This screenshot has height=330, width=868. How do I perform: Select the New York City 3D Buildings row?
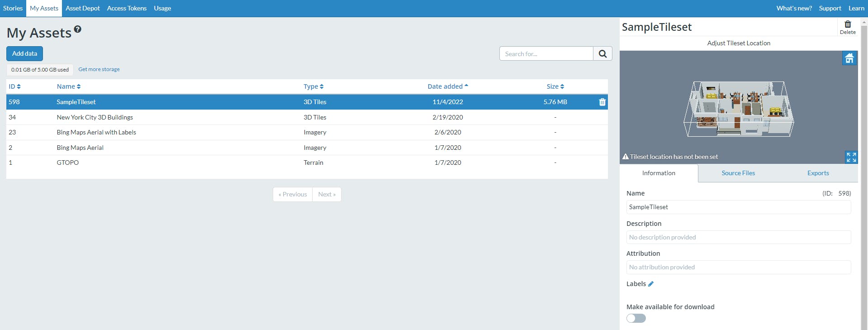click(x=95, y=118)
